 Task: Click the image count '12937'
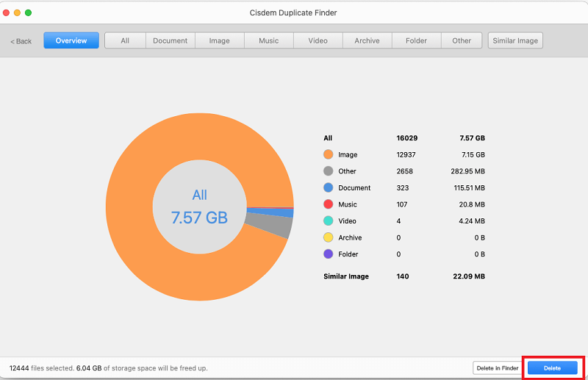(x=406, y=154)
